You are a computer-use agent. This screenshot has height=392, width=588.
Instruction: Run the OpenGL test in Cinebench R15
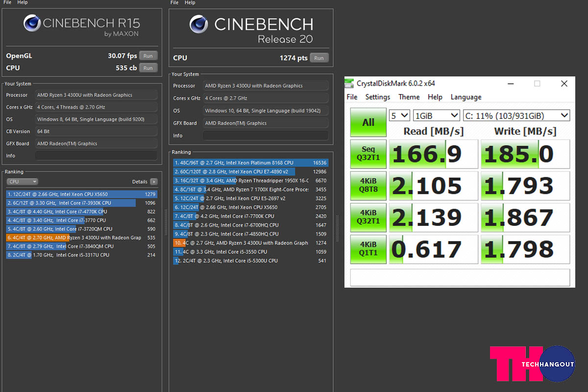tap(148, 56)
